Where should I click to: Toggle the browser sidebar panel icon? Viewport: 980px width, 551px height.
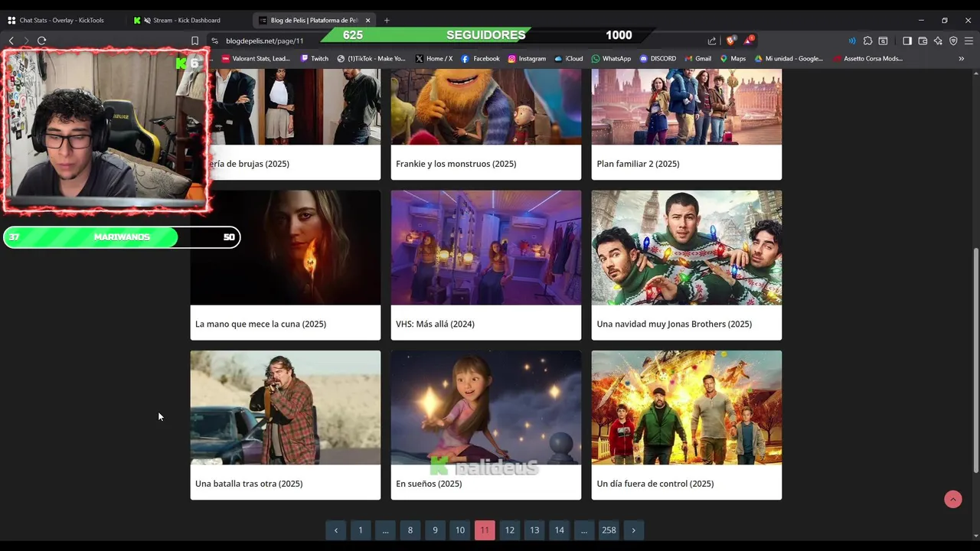coord(907,41)
